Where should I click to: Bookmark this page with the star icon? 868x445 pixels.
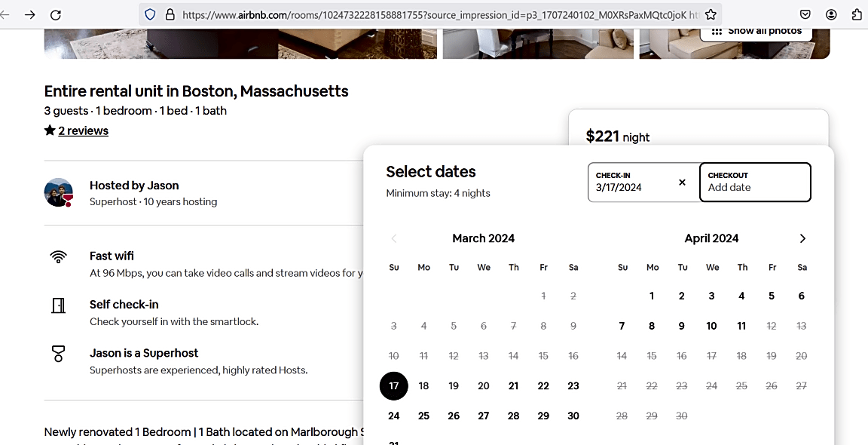[x=711, y=15]
